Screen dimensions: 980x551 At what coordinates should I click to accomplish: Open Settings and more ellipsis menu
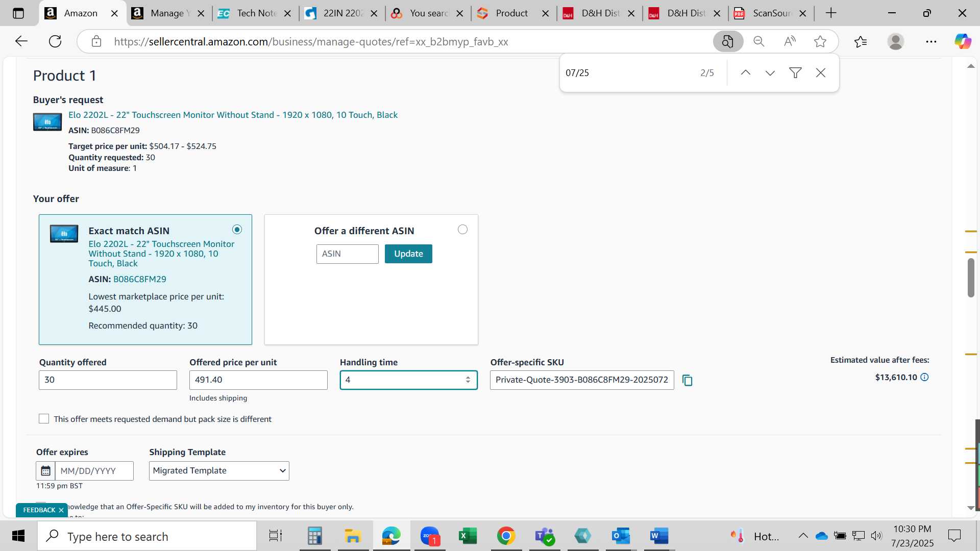click(931, 41)
